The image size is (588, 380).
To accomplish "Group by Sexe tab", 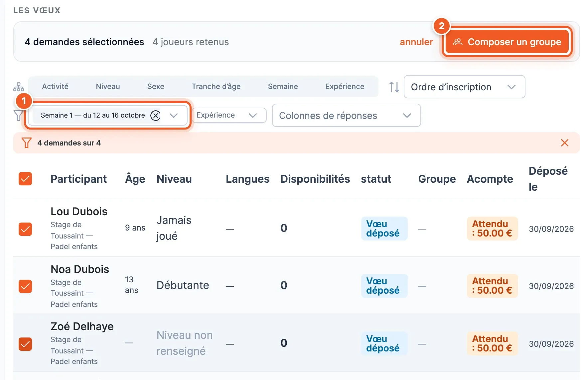I will click(x=156, y=87).
